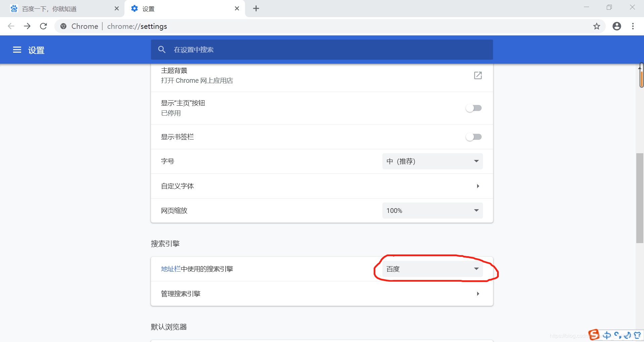Open the search engine dropdown showing 百度
This screenshot has width=644, height=342.
(x=432, y=269)
